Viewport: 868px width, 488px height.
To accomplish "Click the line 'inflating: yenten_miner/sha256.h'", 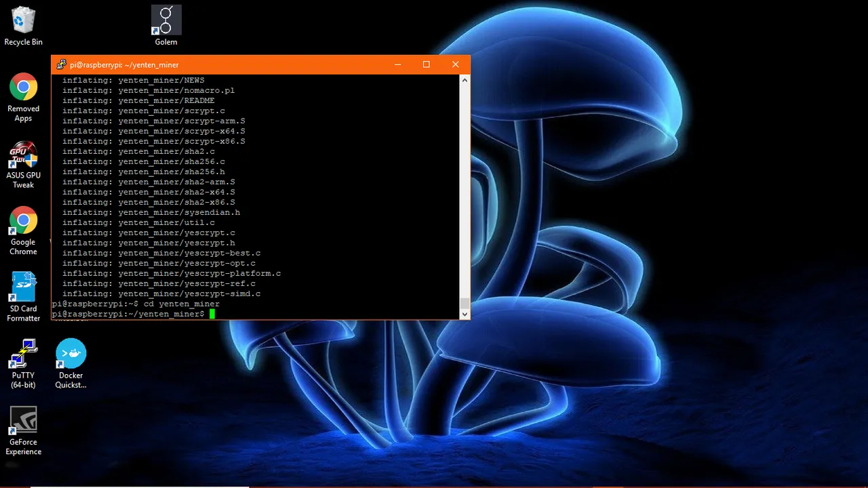I will point(144,171).
